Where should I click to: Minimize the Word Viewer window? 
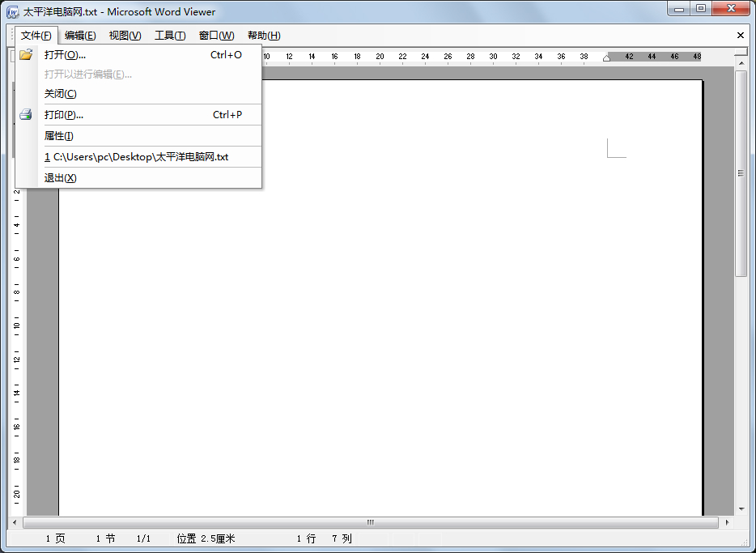[x=679, y=9]
